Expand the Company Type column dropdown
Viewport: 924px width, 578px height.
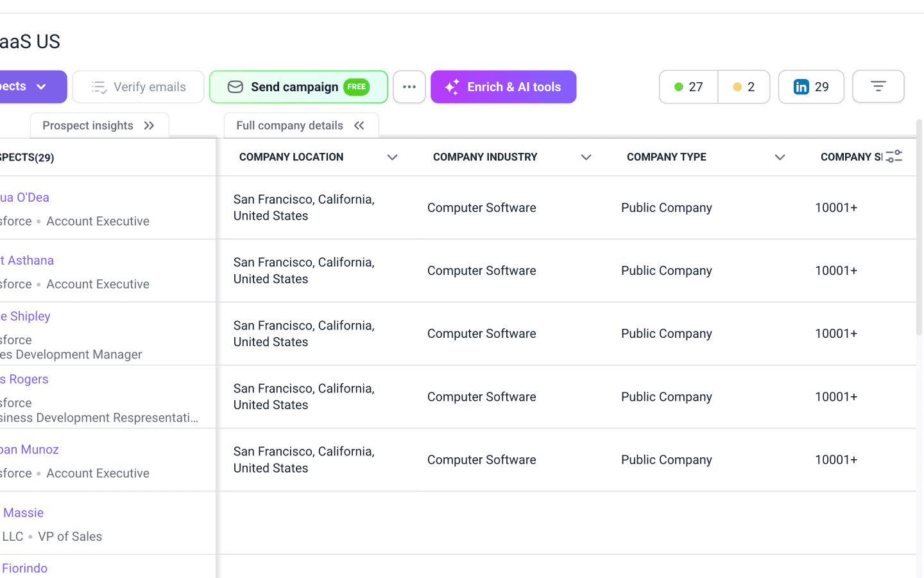tap(780, 157)
